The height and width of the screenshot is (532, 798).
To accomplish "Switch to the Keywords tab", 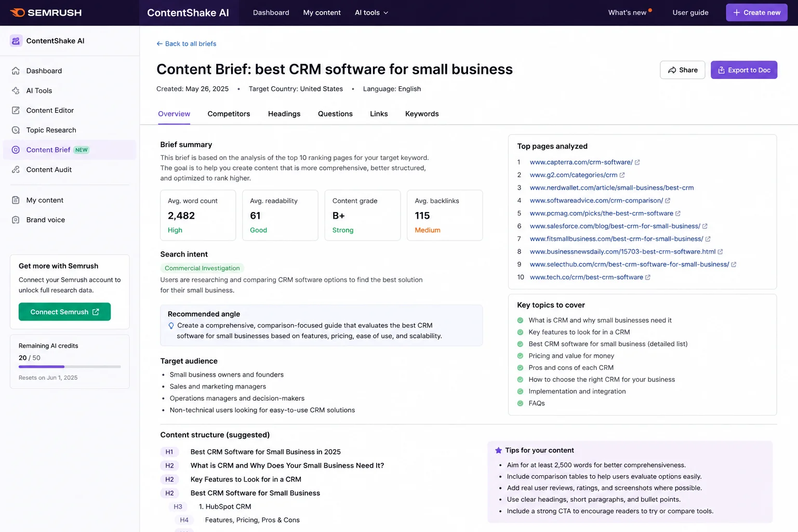I will pyautogui.click(x=422, y=114).
